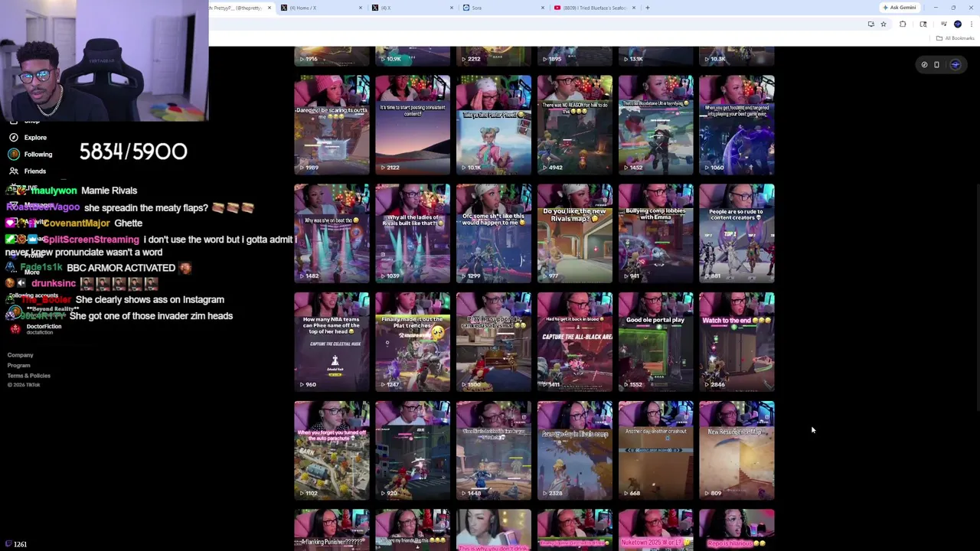Open the 'CAPTURE THE ALL-BLACK' video with 1411 views
Image resolution: width=980 pixels, height=551 pixels.
pos(575,342)
